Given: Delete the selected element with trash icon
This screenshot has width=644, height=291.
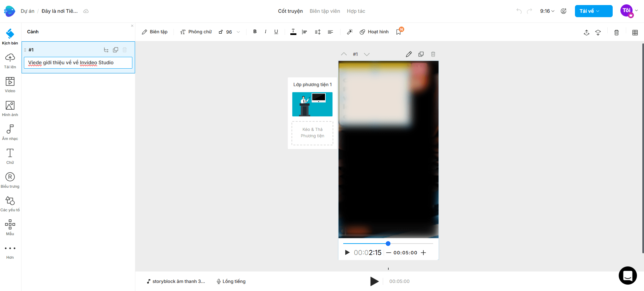Looking at the screenshot, I should 616,32.
